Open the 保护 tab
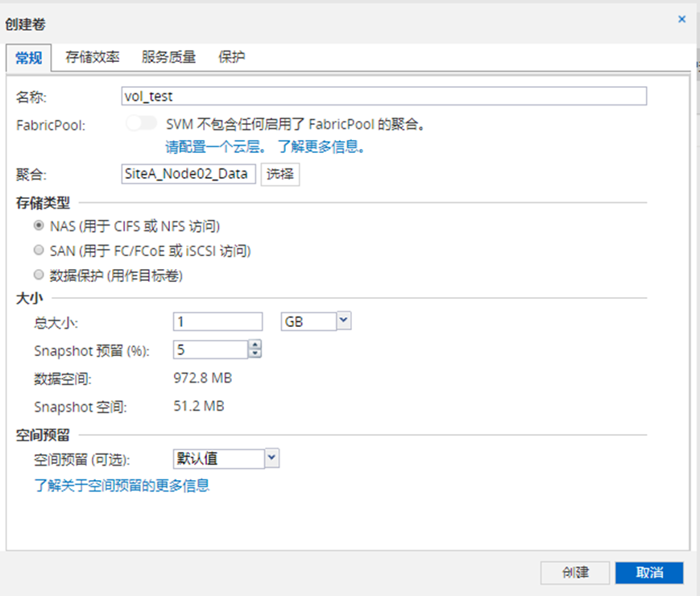Viewport: 700px width, 596px height. 232,57
